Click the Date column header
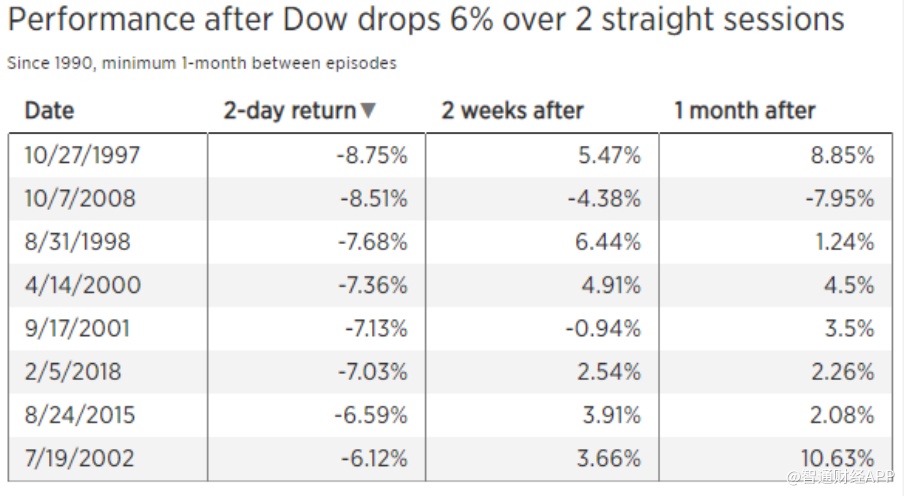The width and height of the screenshot is (905, 496). (x=49, y=110)
